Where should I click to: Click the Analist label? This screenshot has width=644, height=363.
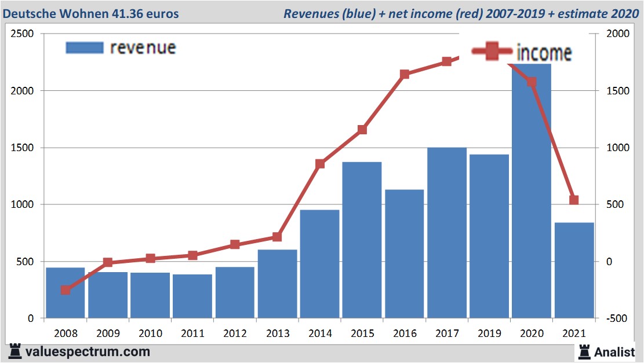614,351
